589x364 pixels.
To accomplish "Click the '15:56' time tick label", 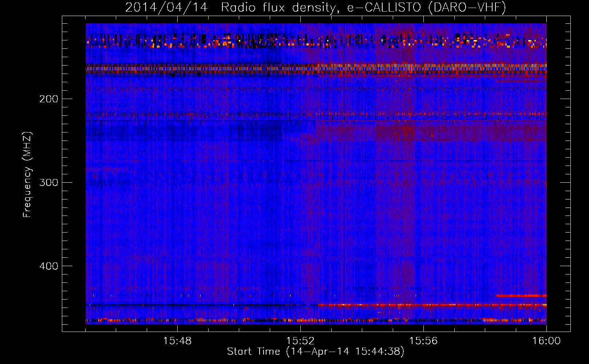I will tap(423, 341).
